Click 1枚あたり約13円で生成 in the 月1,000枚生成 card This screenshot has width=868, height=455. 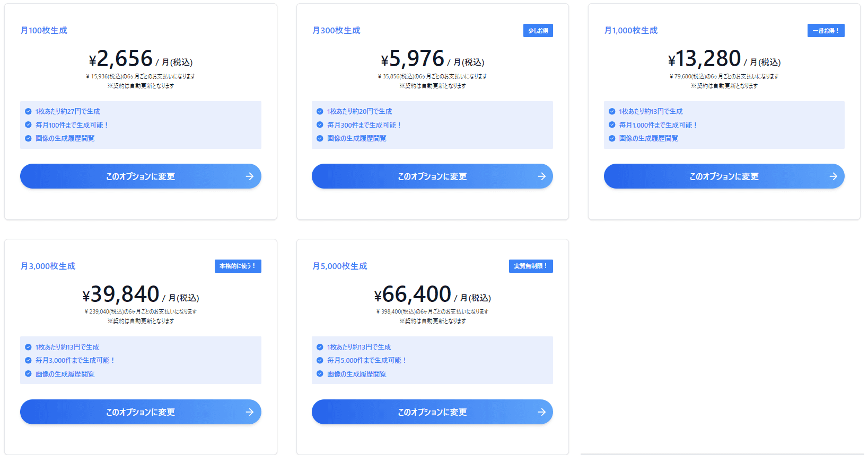[651, 111]
